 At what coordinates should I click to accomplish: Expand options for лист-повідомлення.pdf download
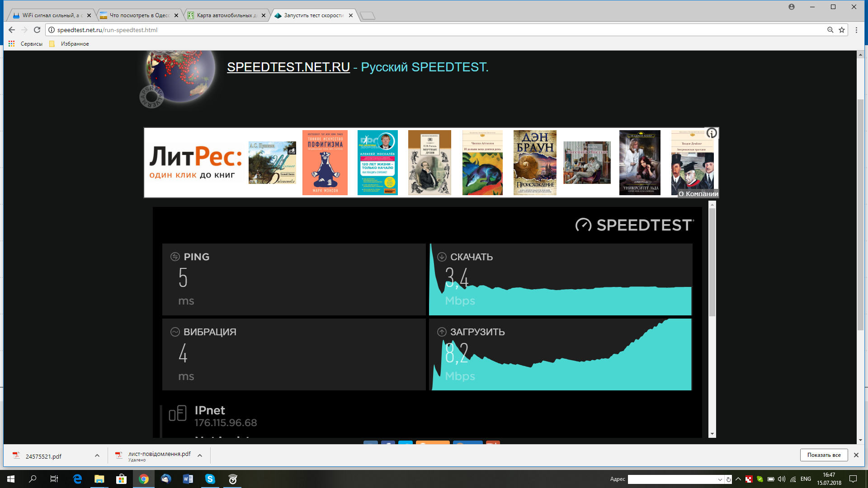coord(199,455)
